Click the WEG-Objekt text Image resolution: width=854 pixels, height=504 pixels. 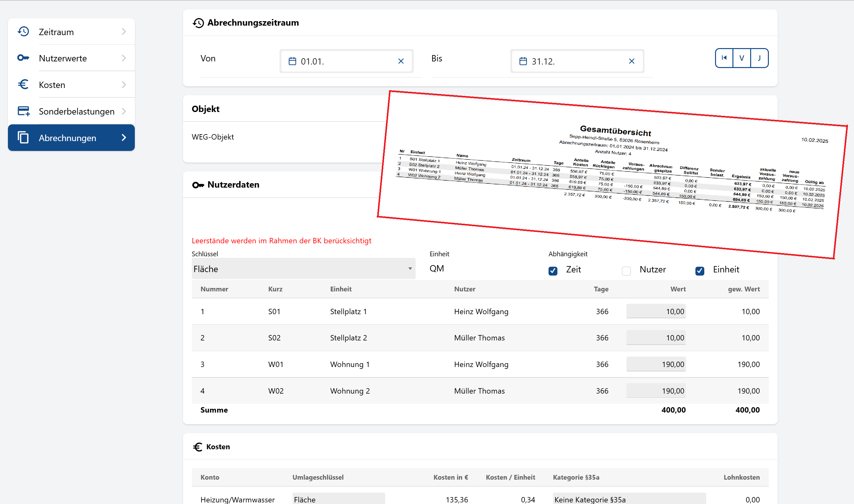point(213,137)
